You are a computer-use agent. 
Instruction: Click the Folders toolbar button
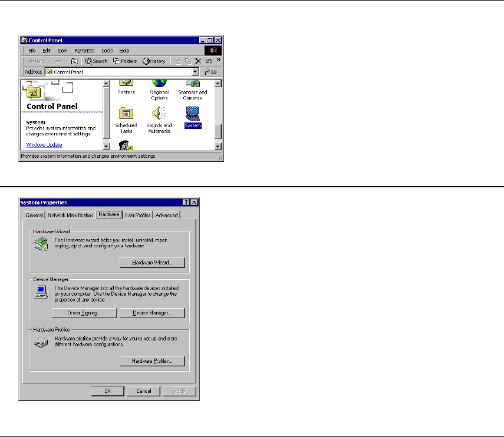pyautogui.click(x=125, y=61)
